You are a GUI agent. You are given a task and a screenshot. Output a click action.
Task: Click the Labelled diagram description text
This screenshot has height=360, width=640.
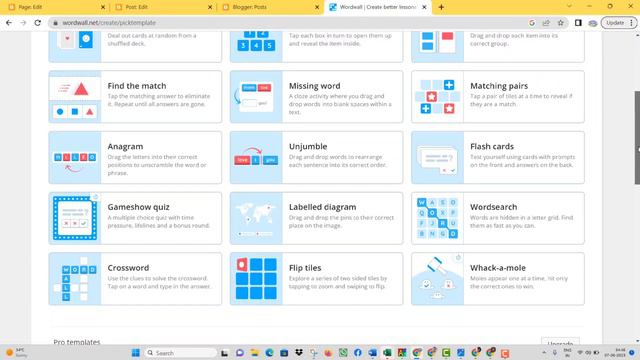click(x=341, y=222)
